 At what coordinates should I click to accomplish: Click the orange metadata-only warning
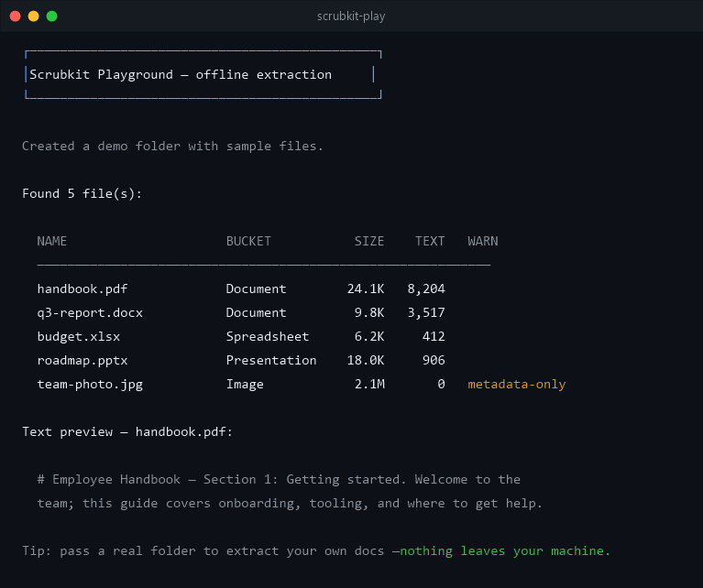coord(517,384)
